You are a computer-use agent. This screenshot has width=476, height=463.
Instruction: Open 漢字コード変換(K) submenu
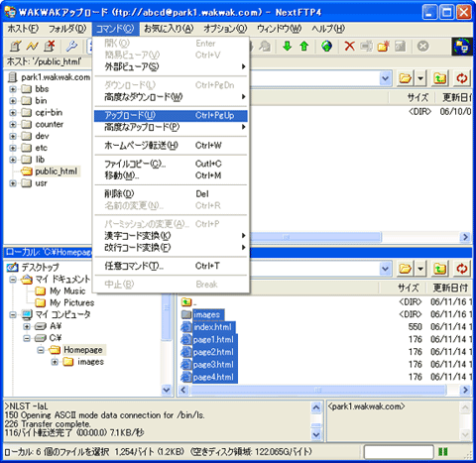tap(171, 236)
